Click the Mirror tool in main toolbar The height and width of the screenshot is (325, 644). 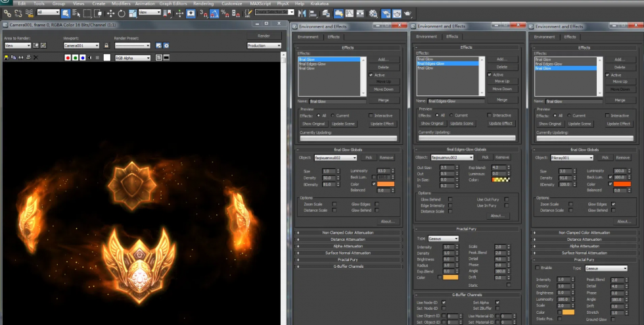click(x=302, y=13)
